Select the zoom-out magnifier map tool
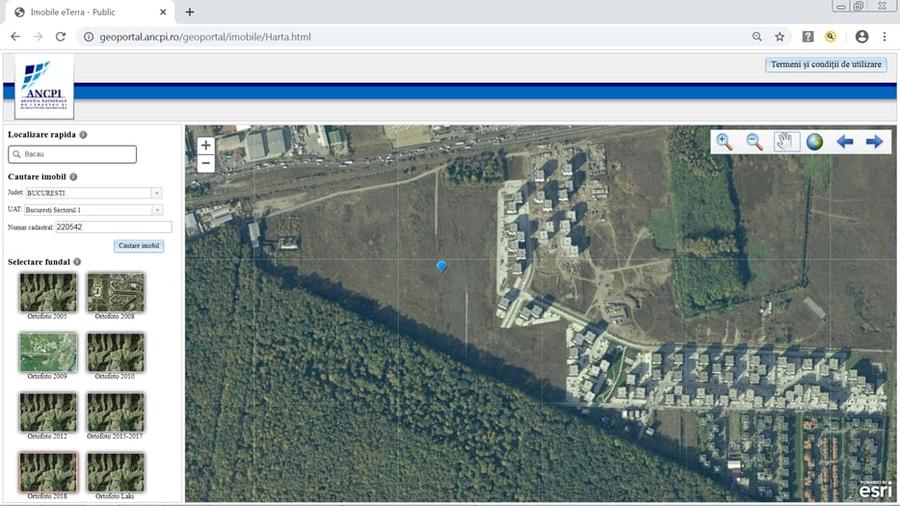The width and height of the screenshot is (900, 506). (755, 142)
